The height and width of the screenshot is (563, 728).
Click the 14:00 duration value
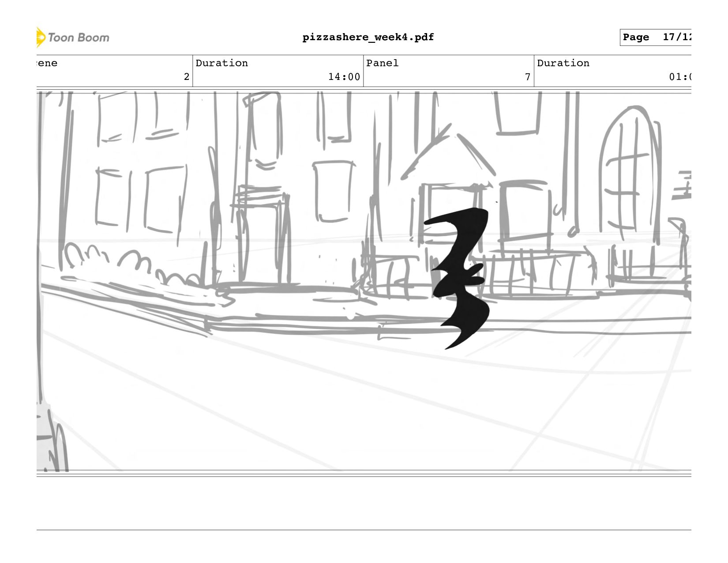(x=344, y=77)
